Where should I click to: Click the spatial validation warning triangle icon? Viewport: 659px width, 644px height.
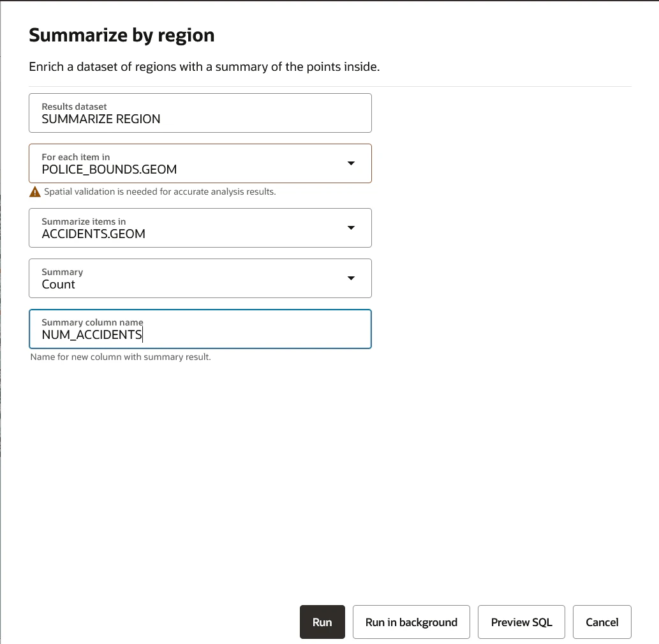point(35,191)
